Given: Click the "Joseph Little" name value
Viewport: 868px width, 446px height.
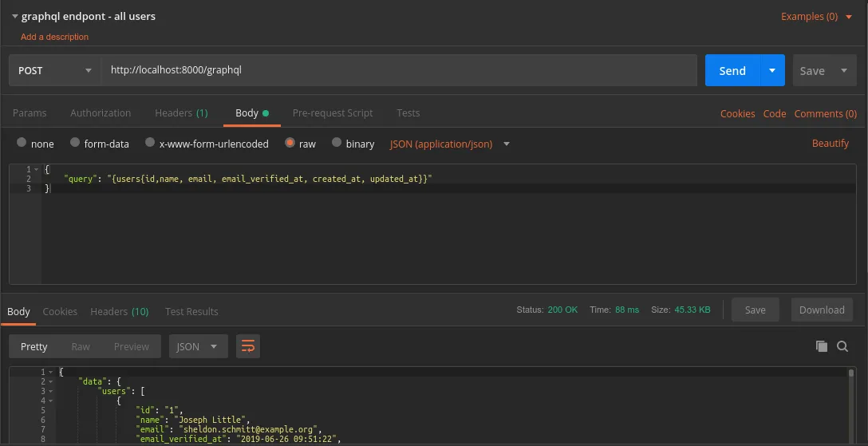Looking at the screenshot, I should pos(211,420).
